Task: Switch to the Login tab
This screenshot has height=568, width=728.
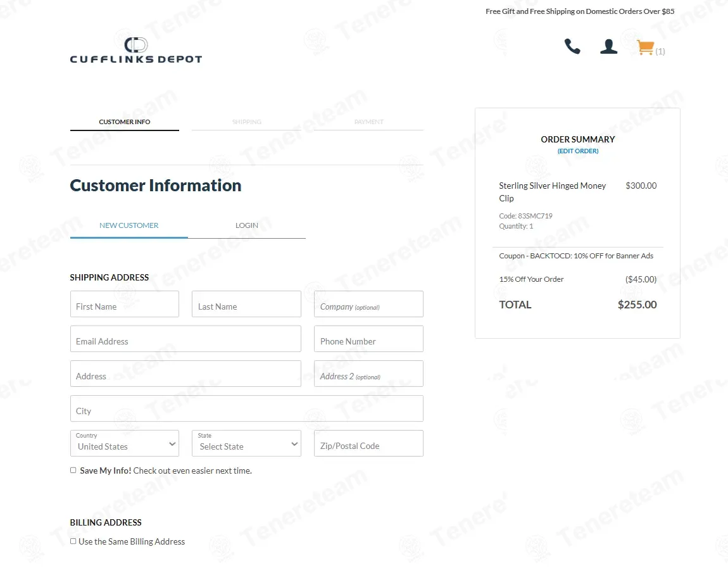Action: [x=246, y=225]
